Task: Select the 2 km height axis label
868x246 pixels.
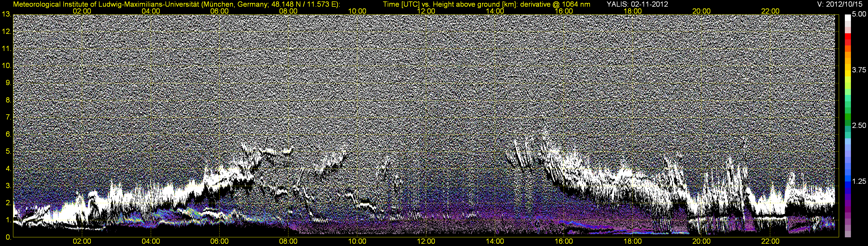Action: point(8,203)
